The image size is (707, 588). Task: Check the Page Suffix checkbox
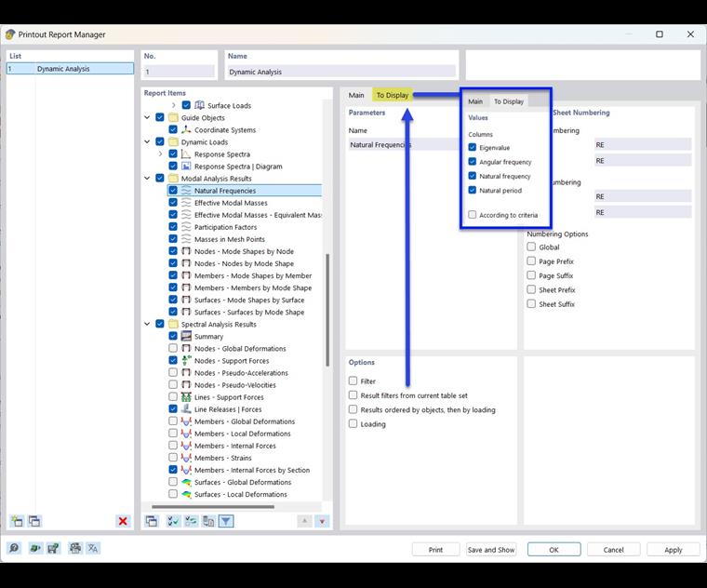tap(531, 275)
